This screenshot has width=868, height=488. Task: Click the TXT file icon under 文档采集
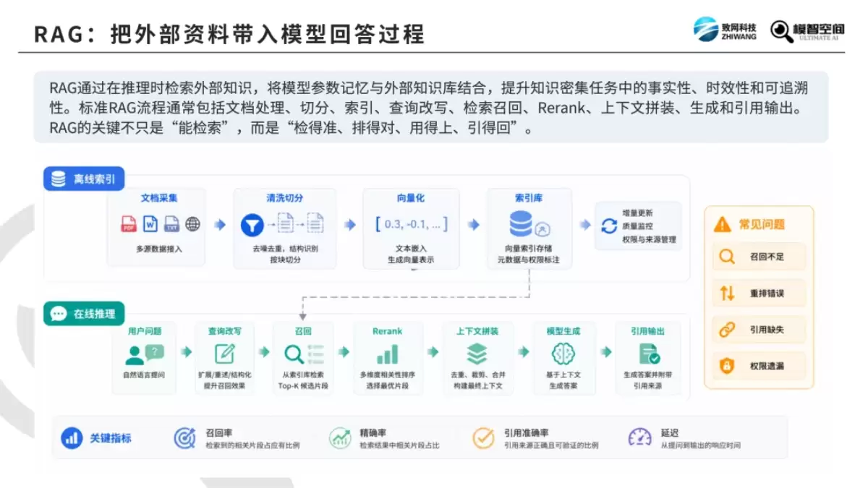[x=171, y=224]
